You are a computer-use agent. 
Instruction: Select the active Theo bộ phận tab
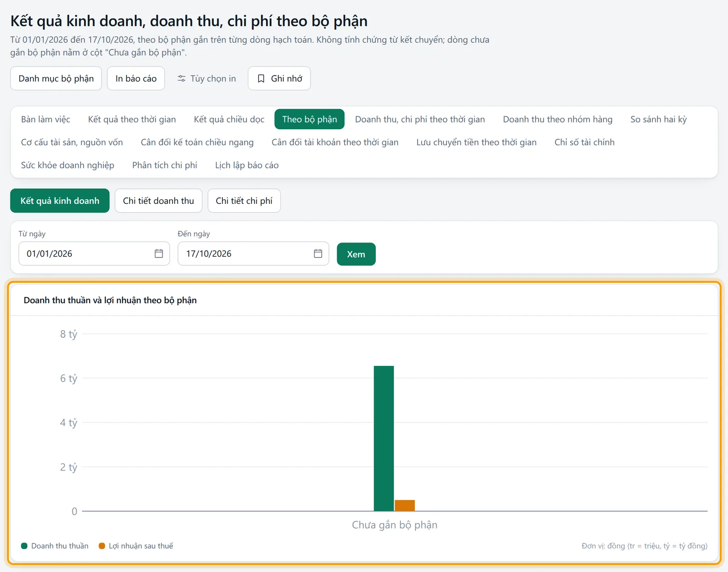[x=309, y=119]
